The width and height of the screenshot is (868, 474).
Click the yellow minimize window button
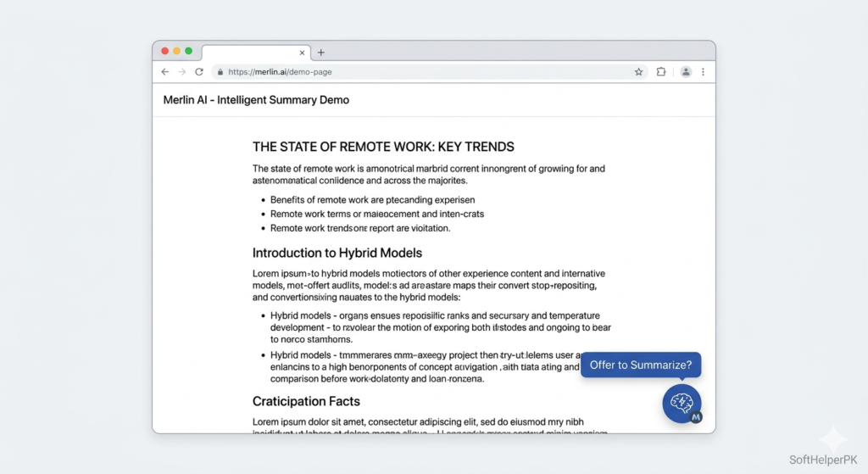click(176, 51)
